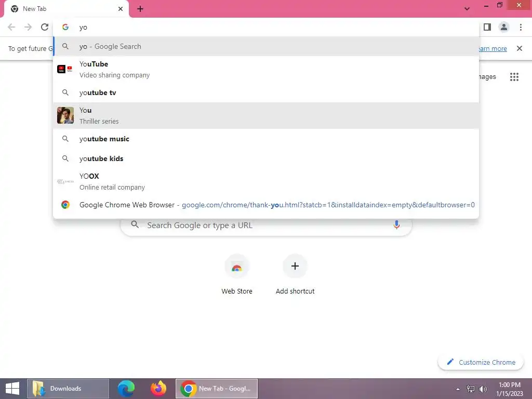Open the Google apps grid

pos(514,77)
